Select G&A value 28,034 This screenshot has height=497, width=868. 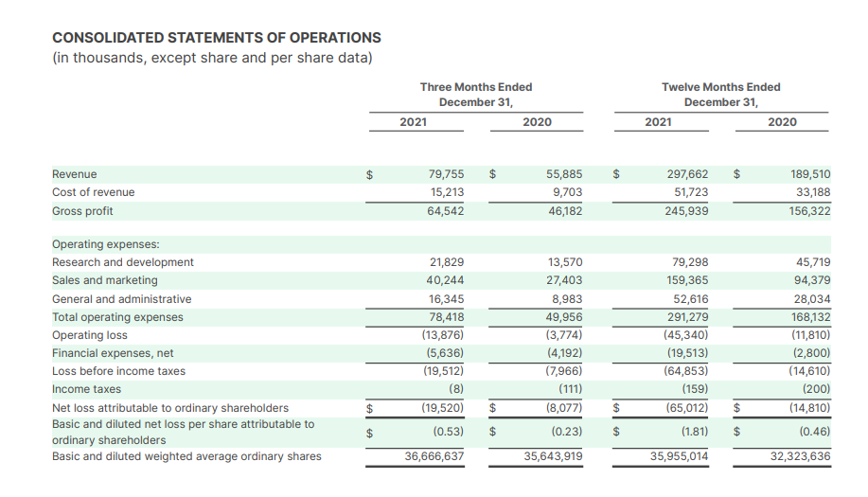[x=812, y=299]
